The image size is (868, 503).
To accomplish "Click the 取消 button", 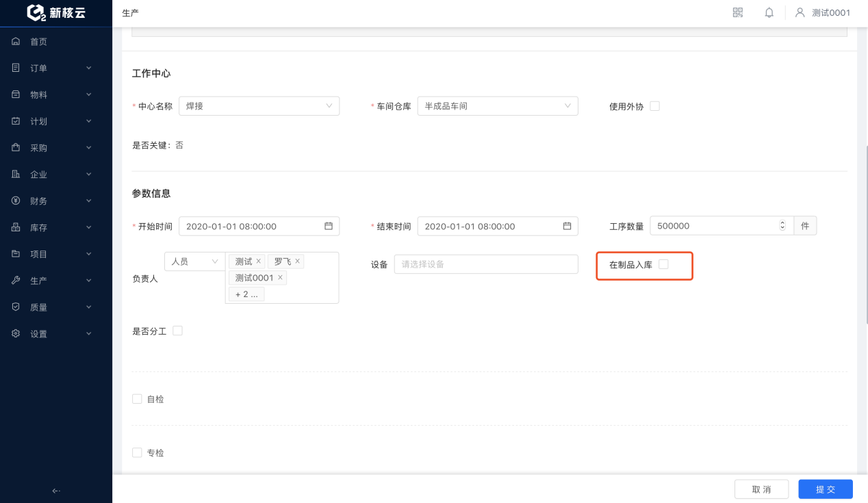I will coord(761,489).
